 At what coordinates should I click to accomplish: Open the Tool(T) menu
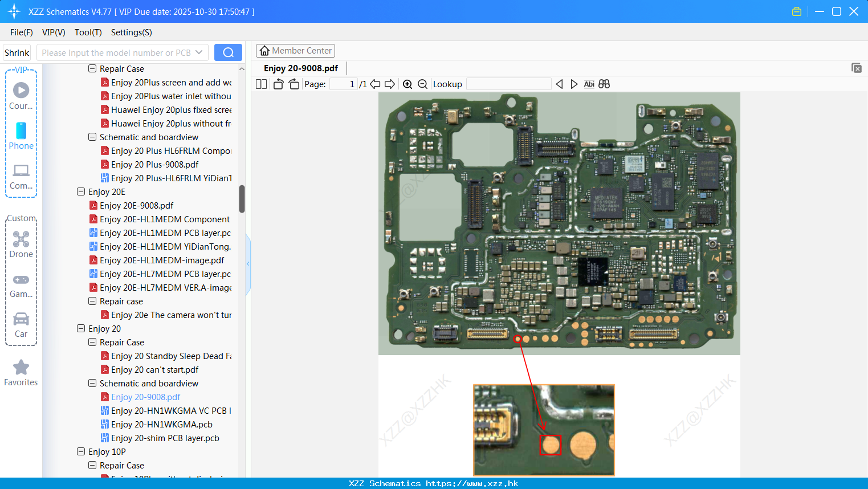(x=88, y=32)
